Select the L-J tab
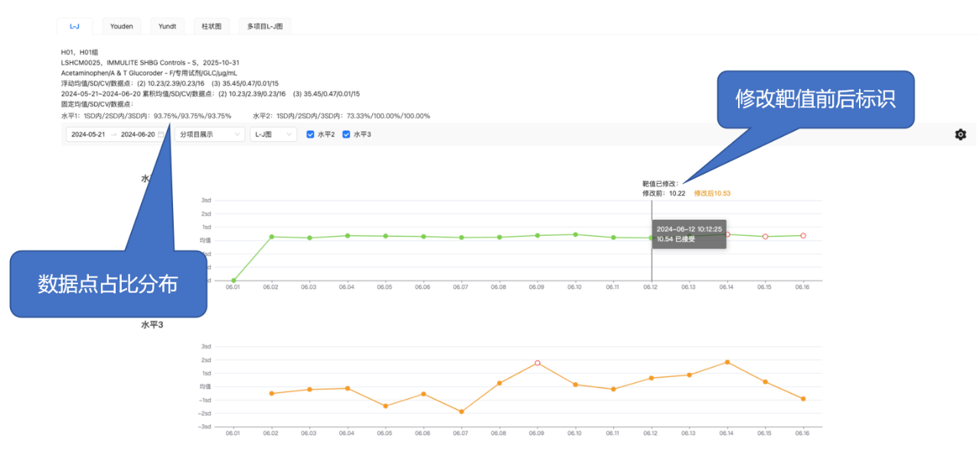Screen dimensions: 980x465 [x=74, y=26]
